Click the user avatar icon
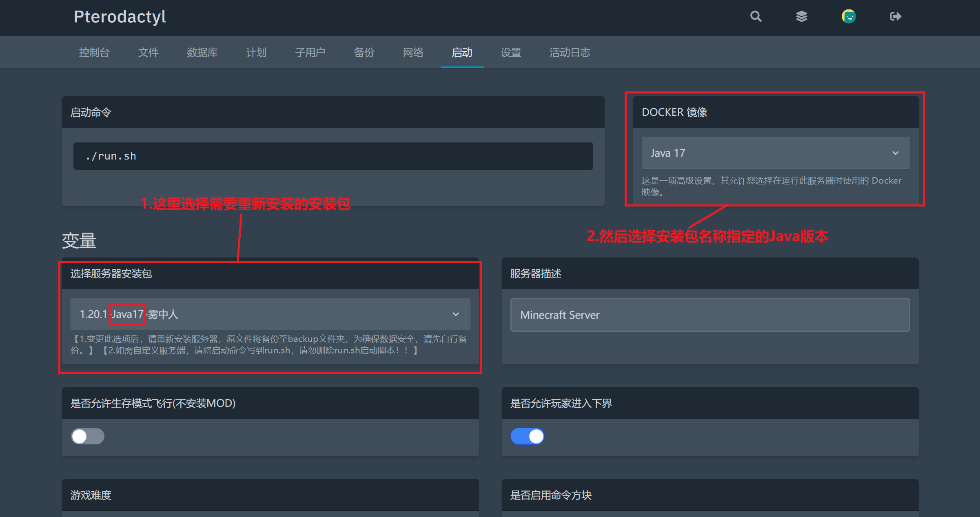The width and height of the screenshot is (980, 517). click(x=849, y=17)
